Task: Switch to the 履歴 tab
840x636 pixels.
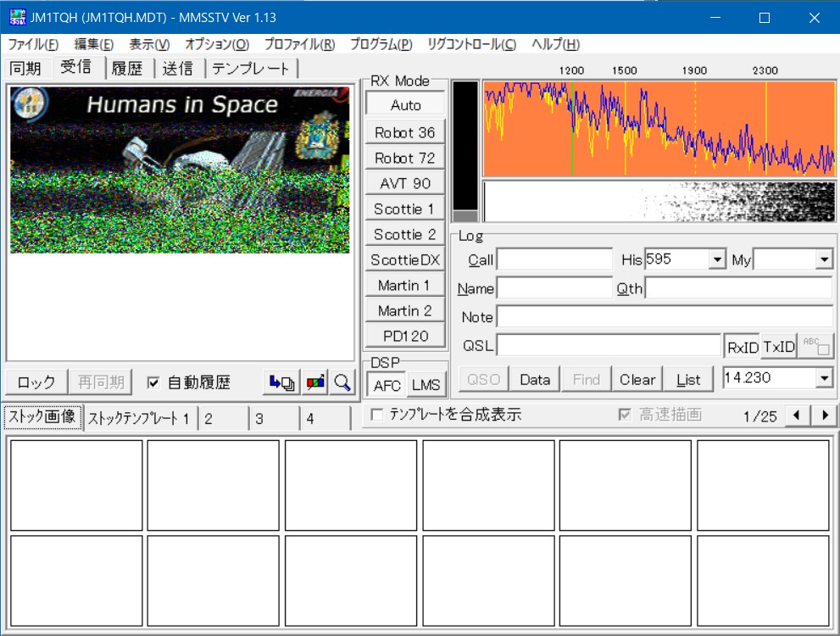Action: (127, 68)
